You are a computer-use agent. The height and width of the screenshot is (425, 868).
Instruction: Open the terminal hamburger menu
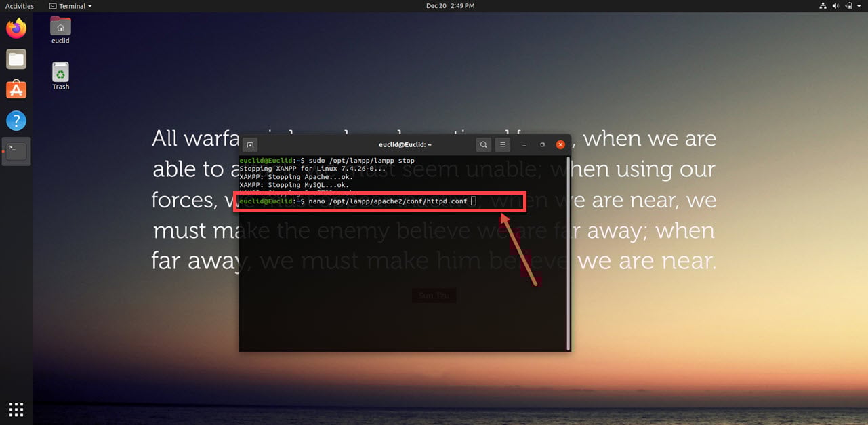pyautogui.click(x=502, y=144)
